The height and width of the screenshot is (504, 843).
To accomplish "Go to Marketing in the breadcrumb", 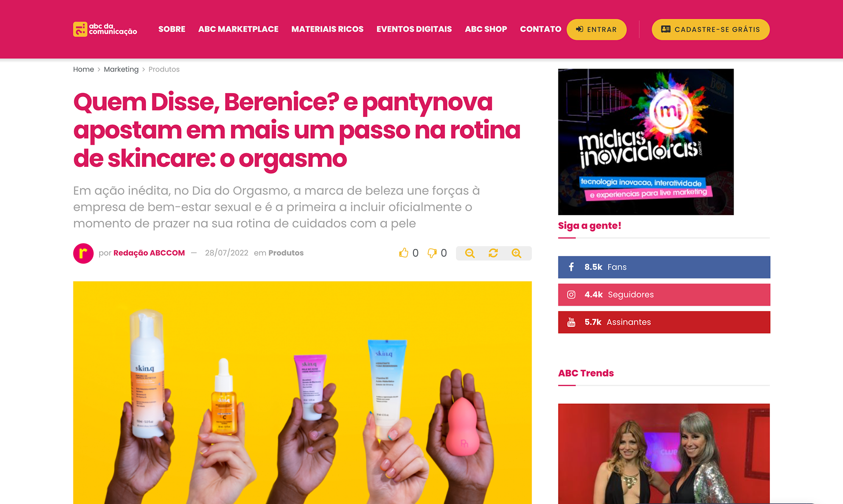I will click(x=121, y=69).
